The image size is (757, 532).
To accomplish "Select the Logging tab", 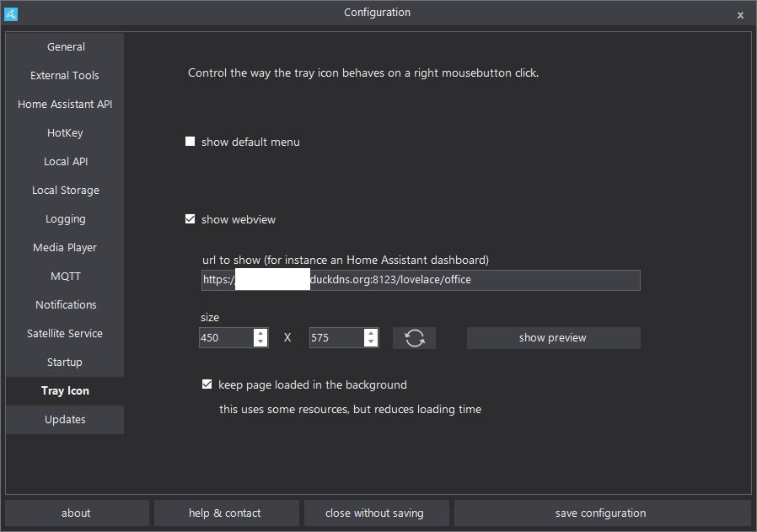I will pos(65,218).
